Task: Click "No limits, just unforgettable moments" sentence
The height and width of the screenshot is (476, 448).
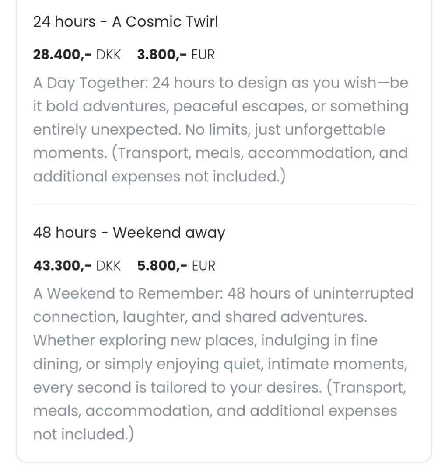Action: 285,130
